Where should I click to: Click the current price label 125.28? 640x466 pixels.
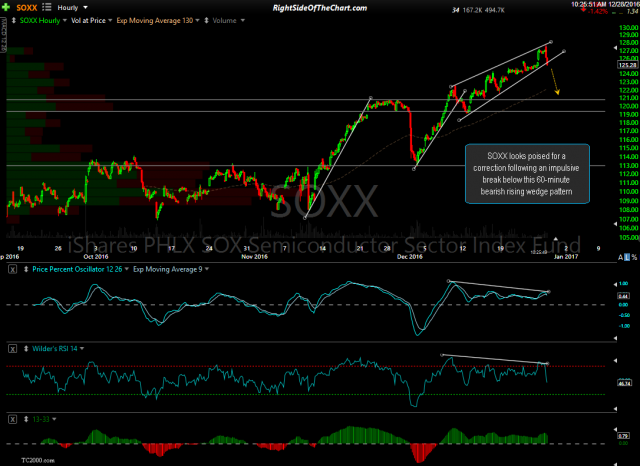628,65
